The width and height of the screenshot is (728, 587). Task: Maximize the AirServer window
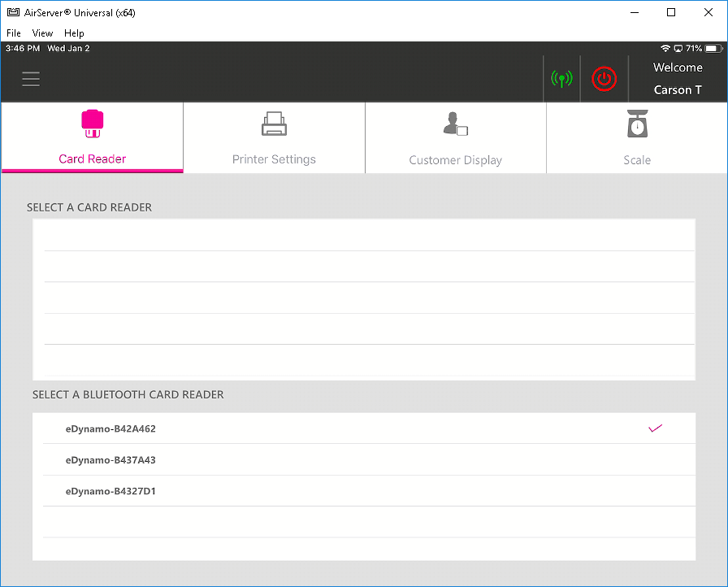tap(671, 13)
